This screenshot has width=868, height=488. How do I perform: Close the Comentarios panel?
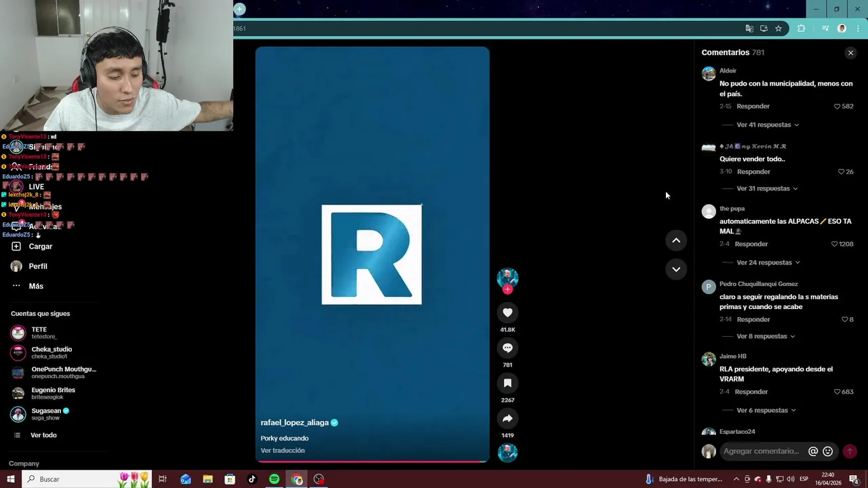850,53
